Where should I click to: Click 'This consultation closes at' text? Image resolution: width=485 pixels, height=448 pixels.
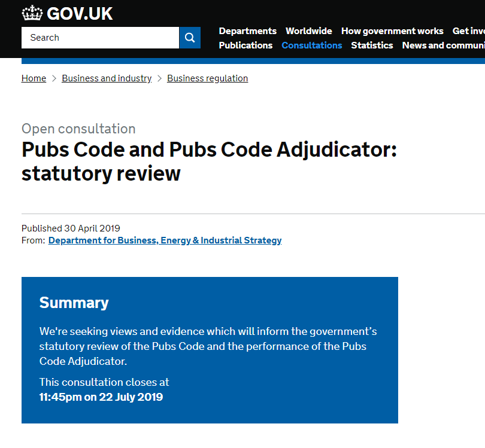tap(104, 382)
